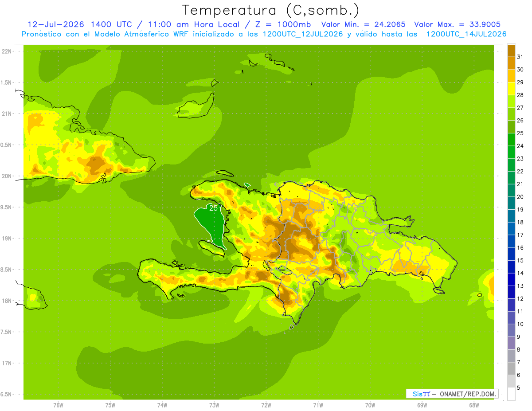This screenshot has width=532, height=411.
Task: Click the '71W' longitude axis label
Action: point(318,405)
